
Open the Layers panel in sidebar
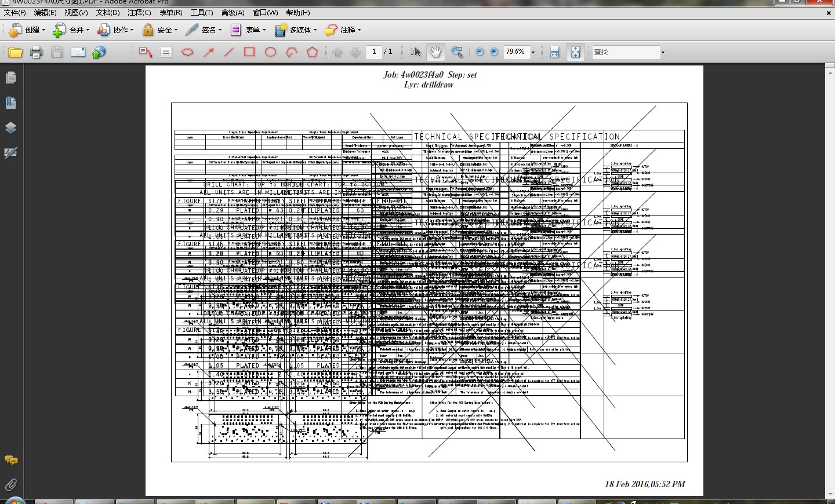(10, 128)
